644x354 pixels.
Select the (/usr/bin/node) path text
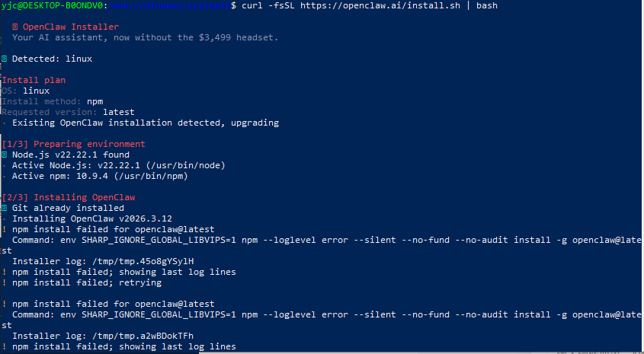pos(185,166)
